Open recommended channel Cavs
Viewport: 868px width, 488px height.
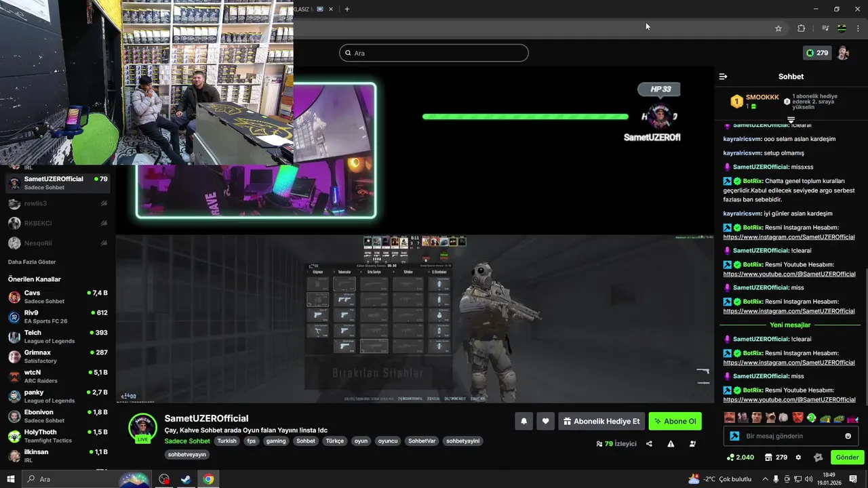58,297
